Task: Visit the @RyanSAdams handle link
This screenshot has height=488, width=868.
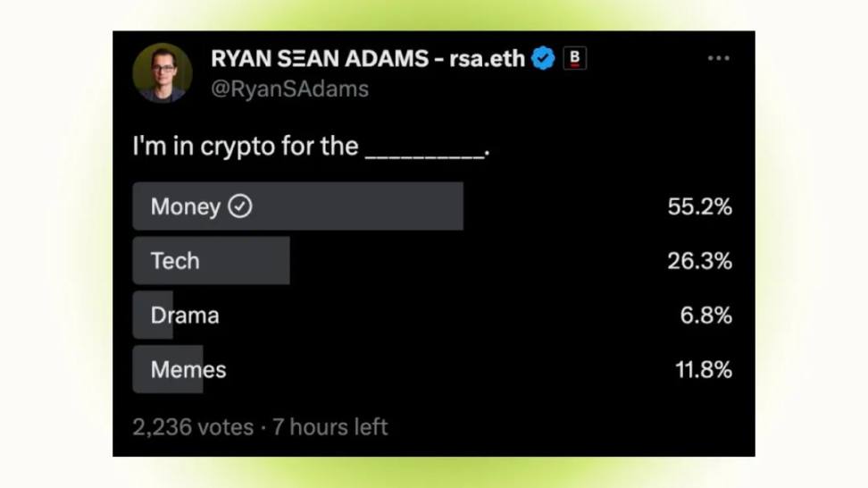Action: click(289, 88)
